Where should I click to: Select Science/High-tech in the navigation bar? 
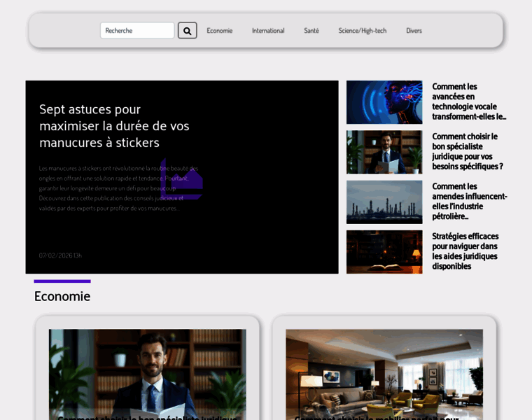362,31
